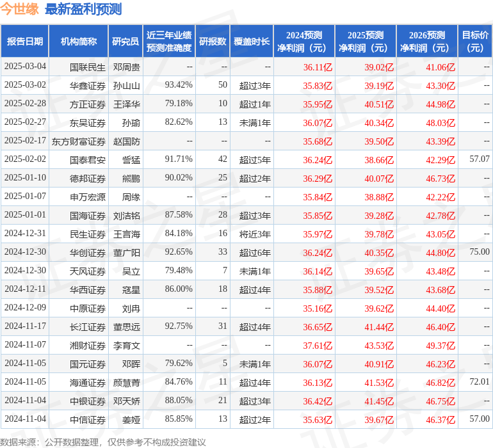Viewport: 493px width, 448px height.
Task: Click institution 国元证券
Action: (88, 364)
